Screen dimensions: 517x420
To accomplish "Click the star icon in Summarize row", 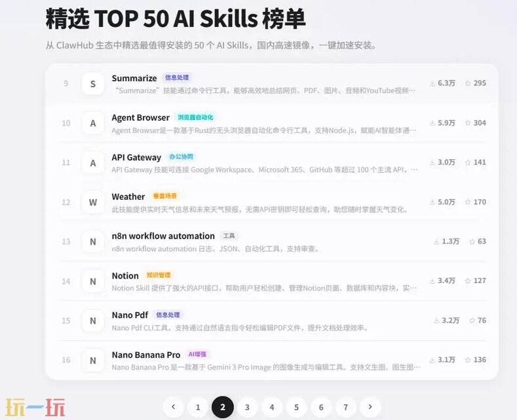I will 468,83.
